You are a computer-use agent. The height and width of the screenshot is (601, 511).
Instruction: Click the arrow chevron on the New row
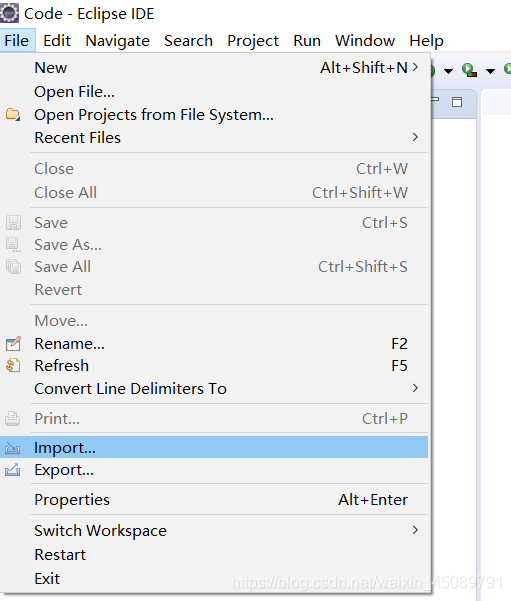[415, 67]
